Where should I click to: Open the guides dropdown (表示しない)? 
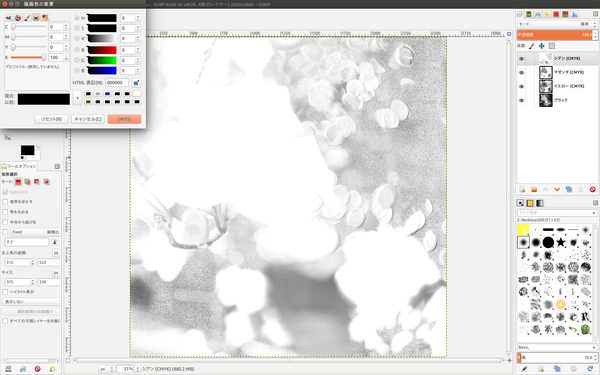[x=31, y=302]
